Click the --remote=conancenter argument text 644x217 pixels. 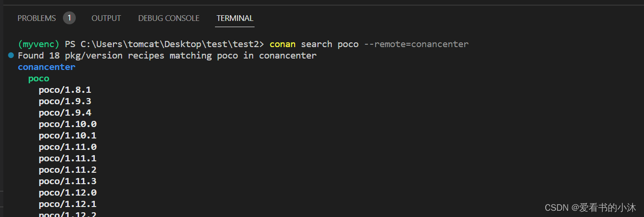pos(416,44)
